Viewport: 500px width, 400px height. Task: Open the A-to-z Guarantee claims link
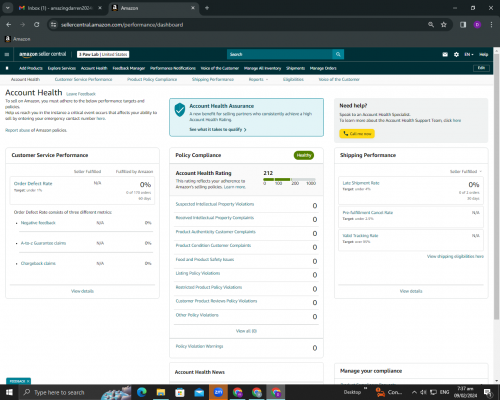(x=43, y=243)
